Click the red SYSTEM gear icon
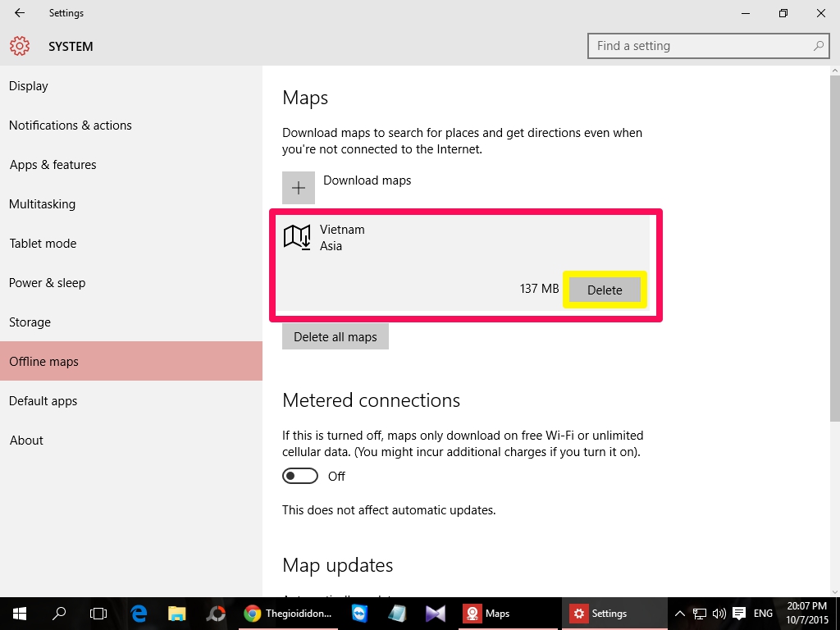The height and width of the screenshot is (630, 840). (20, 46)
